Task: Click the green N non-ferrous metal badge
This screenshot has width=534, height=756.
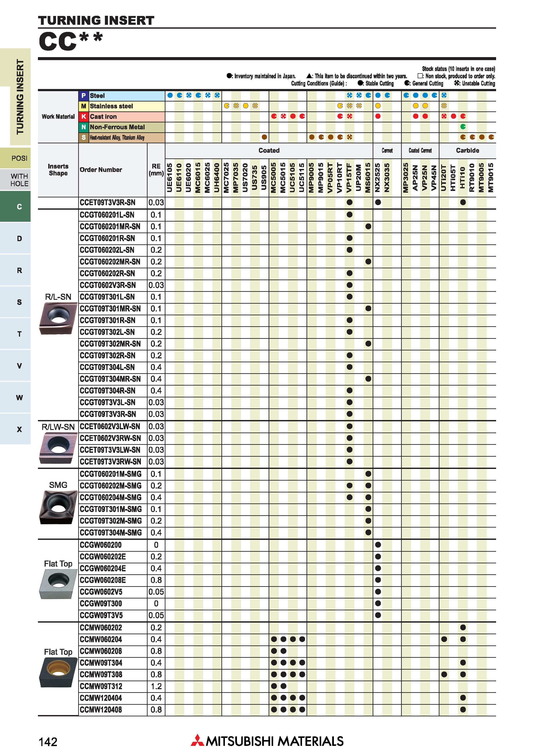Action: 84,127
